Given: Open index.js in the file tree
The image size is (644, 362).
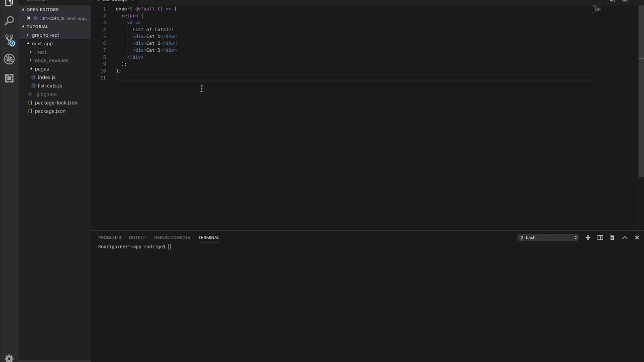Looking at the screenshot, I should 46,77.
